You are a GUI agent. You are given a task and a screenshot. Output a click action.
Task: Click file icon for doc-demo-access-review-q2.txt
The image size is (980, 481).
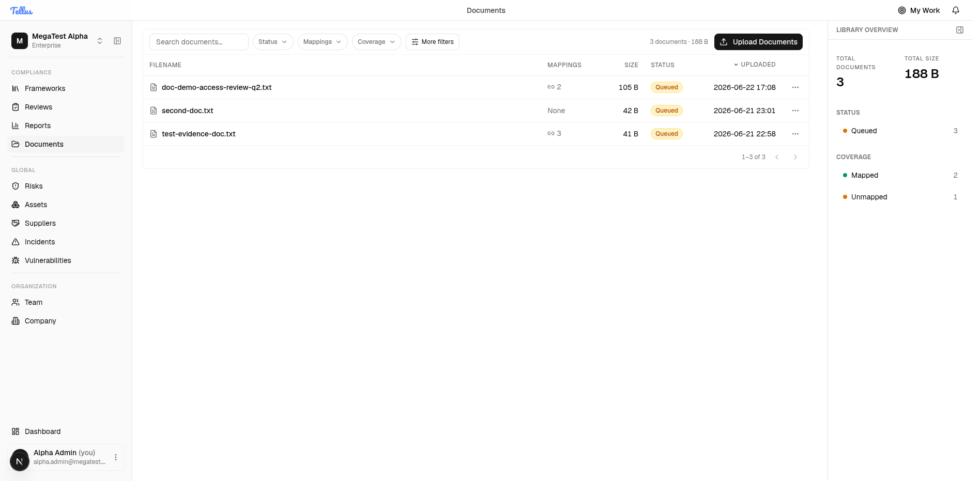tap(154, 87)
